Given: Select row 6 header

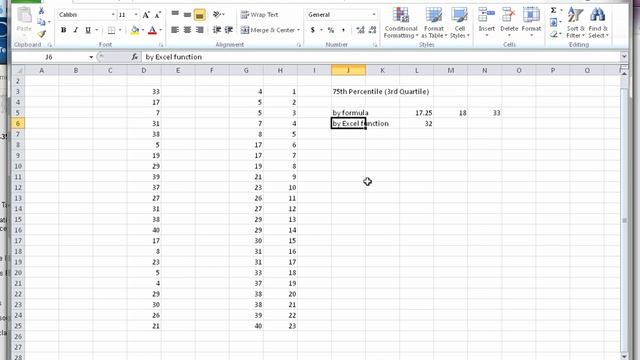Looking at the screenshot, I should click(x=18, y=123).
